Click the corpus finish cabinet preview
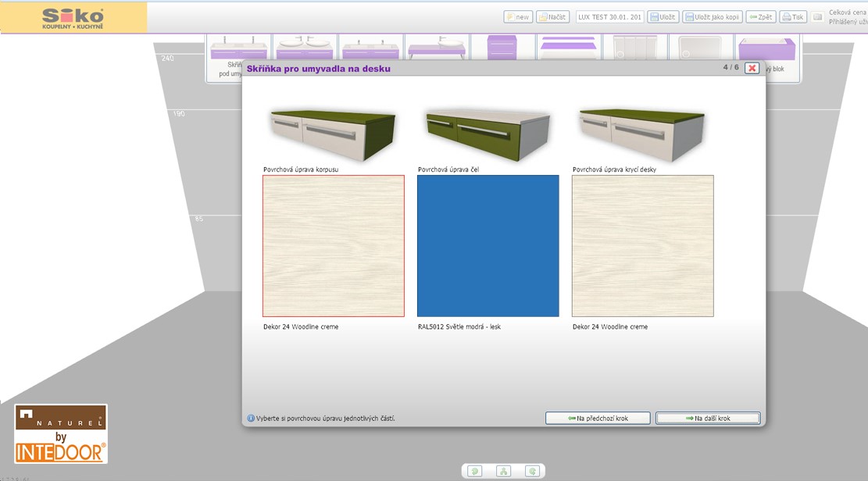Viewport: 868px width, 481px height. (334, 134)
